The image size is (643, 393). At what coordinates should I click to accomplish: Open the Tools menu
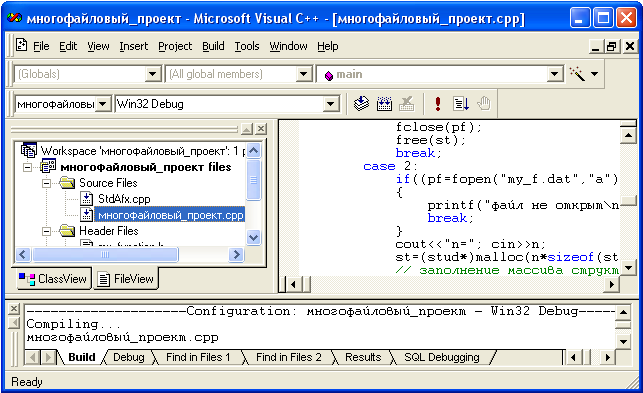[x=247, y=46]
